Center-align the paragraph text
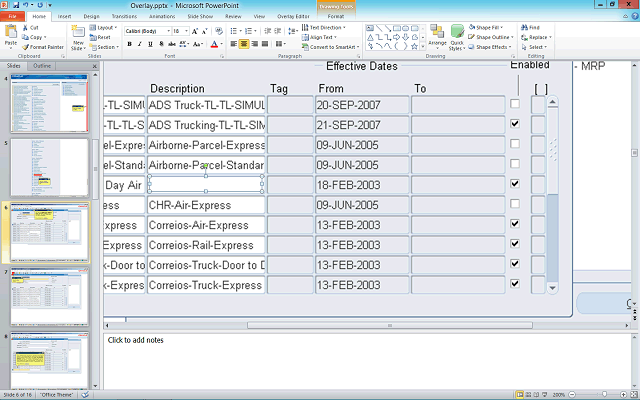Image resolution: width=640 pixels, height=400 pixels. click(x=245, y=44)
